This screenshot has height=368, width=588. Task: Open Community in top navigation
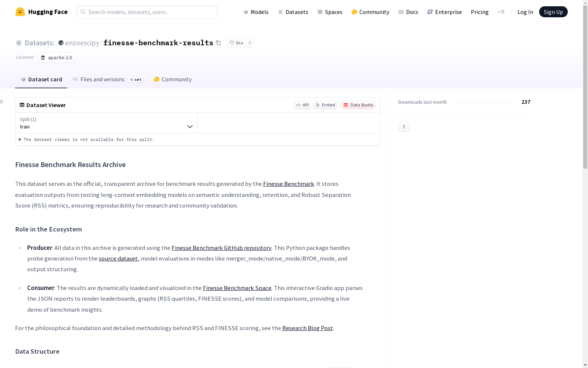370,12
